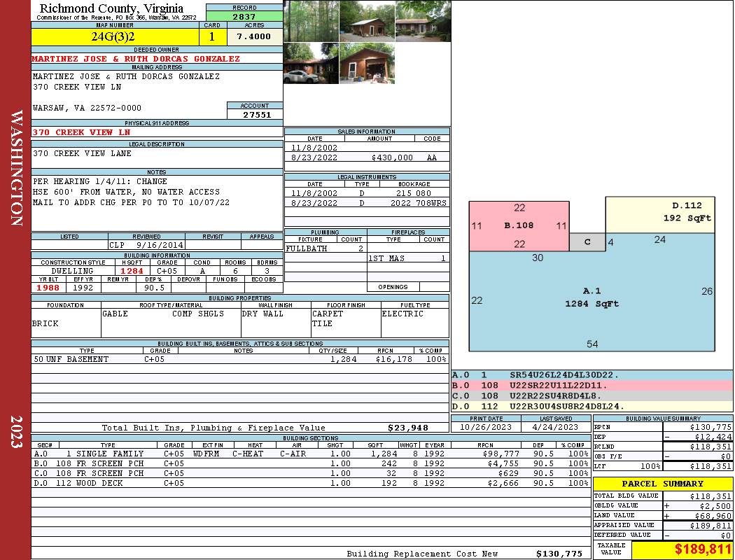Image resolution: width=735 pixels, height=560 pixels.
Task: Select deeded owner MARTINEZ JOSE & RUTH DORCAS GONZALEZ
Action: point(136,59)
